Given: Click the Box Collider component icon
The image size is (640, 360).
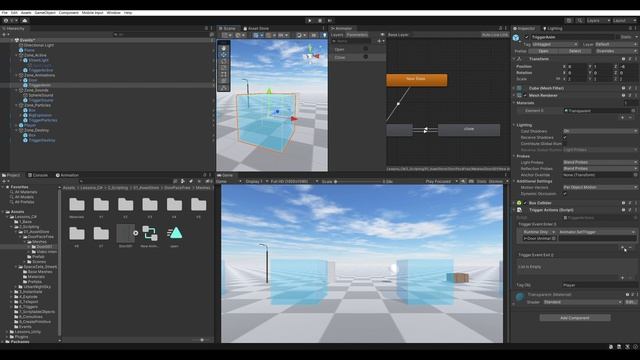Looking at the screenshot, I should 519,203.
